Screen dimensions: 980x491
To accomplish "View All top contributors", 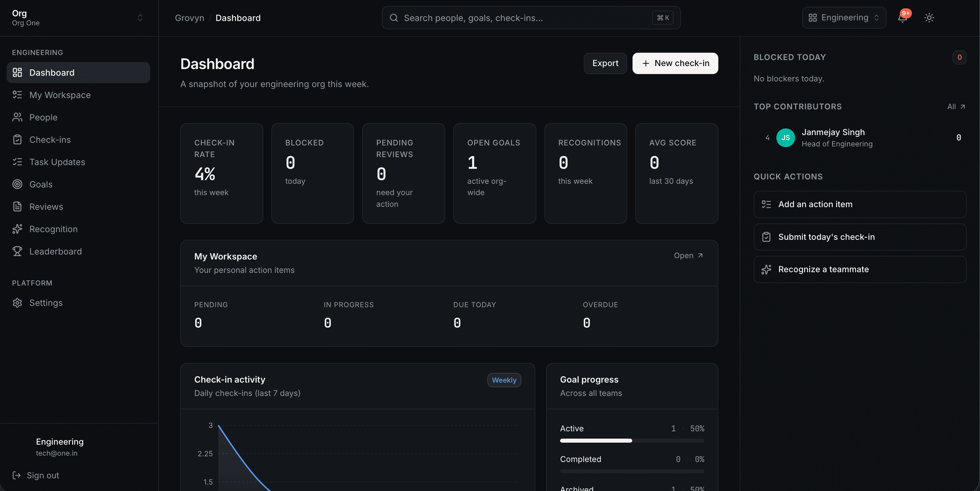I will [956, 107].
